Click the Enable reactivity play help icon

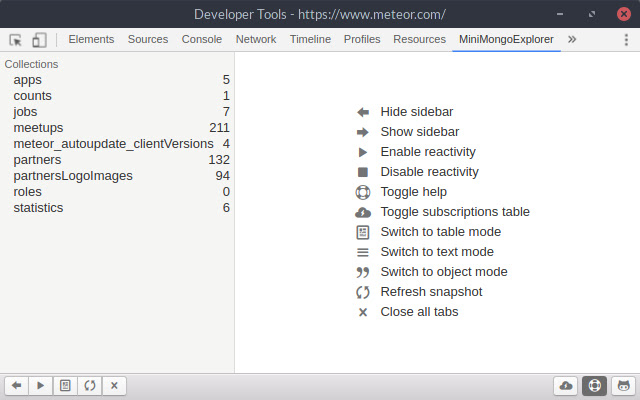coord(363,152)
